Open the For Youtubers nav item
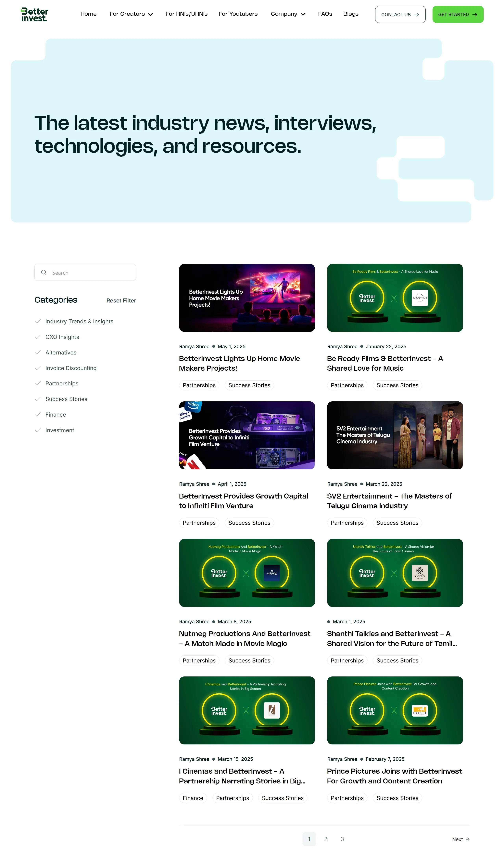The image size is (504, 867). tap(238, 14)
